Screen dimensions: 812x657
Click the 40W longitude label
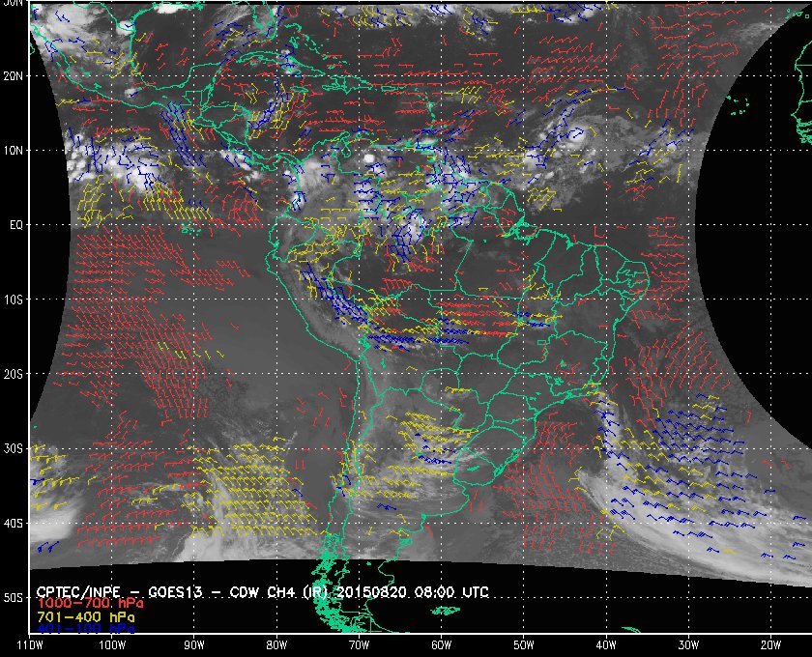pyautogui.click(x=606, y=645)
